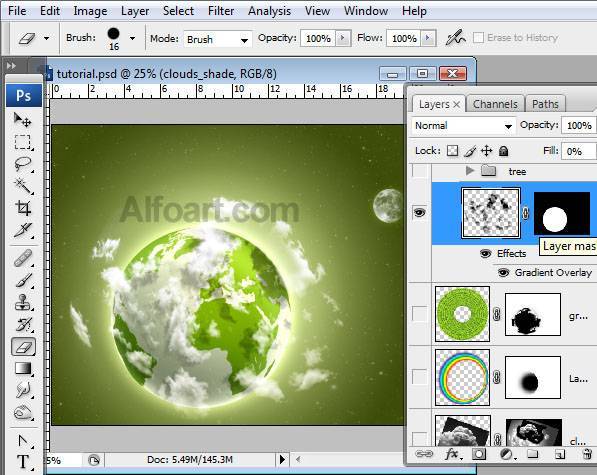Create a new group folder icon
Image resolution: width=597 pixels, height=475 pixels.
(x=532, y=454)
